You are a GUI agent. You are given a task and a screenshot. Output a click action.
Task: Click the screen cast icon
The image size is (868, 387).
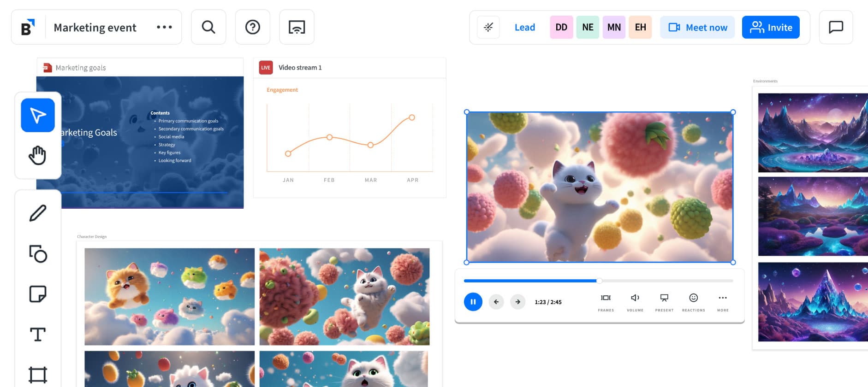point(297,27)
